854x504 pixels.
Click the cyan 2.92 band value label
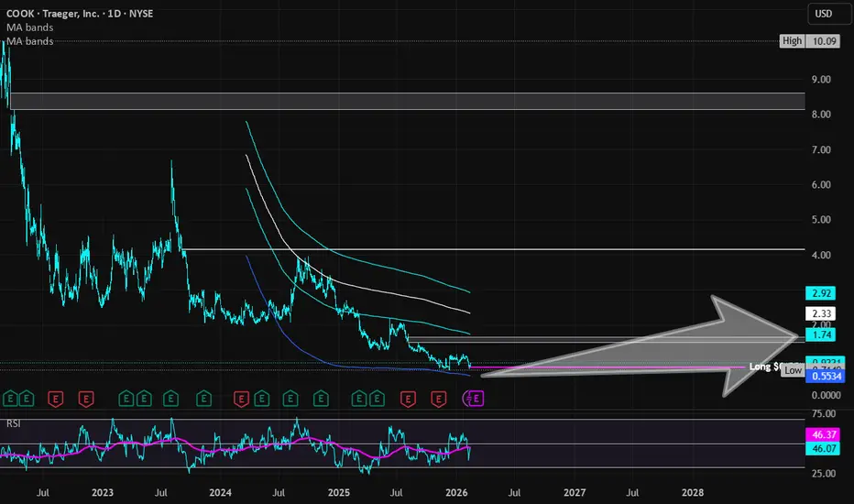point(821,293)
